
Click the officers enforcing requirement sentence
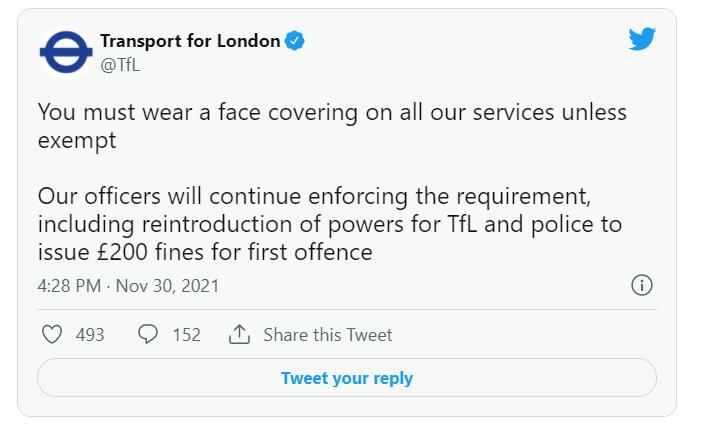(x=314, y=196)
